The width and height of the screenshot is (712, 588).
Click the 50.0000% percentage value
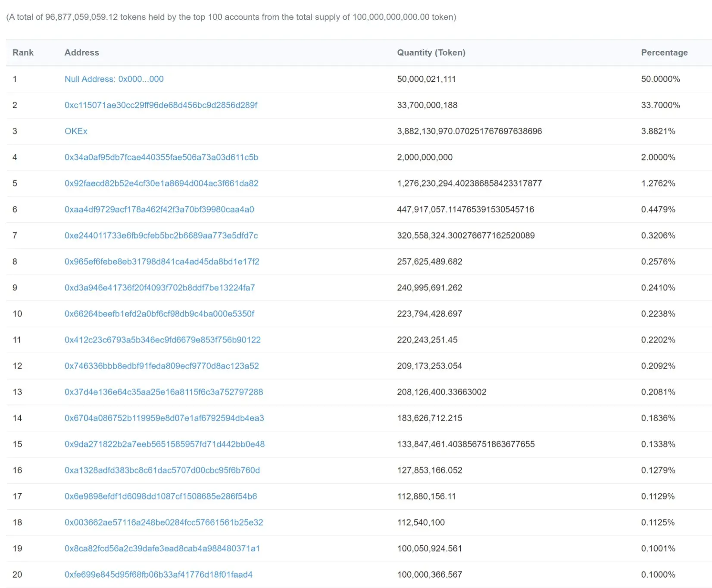660,79
